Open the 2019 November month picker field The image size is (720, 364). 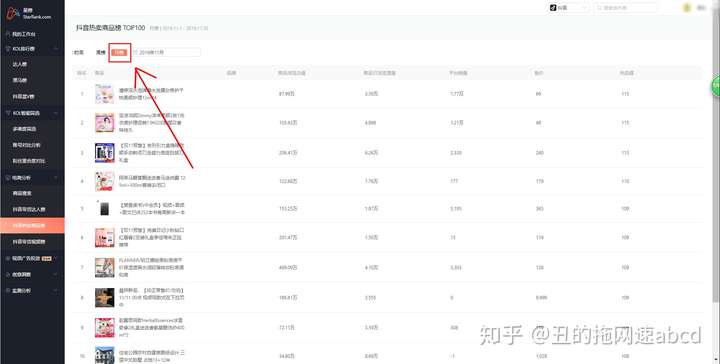coord(167,52)
